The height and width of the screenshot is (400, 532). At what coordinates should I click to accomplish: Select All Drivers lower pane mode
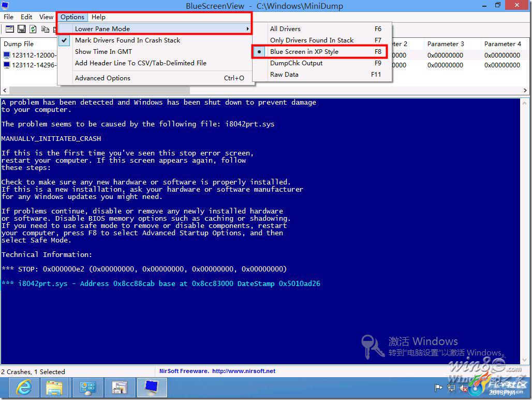click(x=322, y=29)
